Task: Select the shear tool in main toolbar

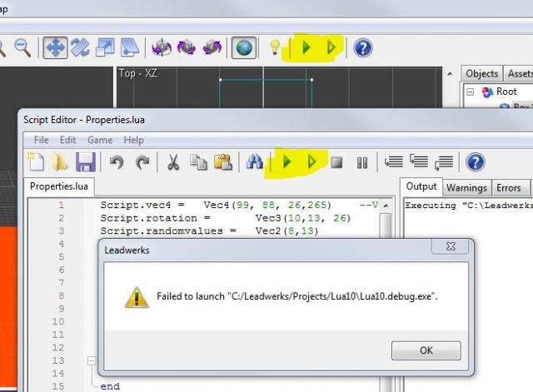Action: coord(130,47)
